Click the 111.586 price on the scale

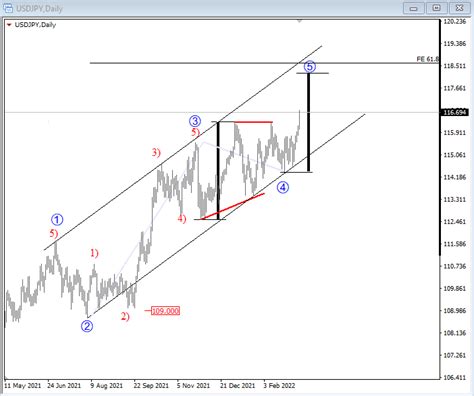[x=454, y=244]
